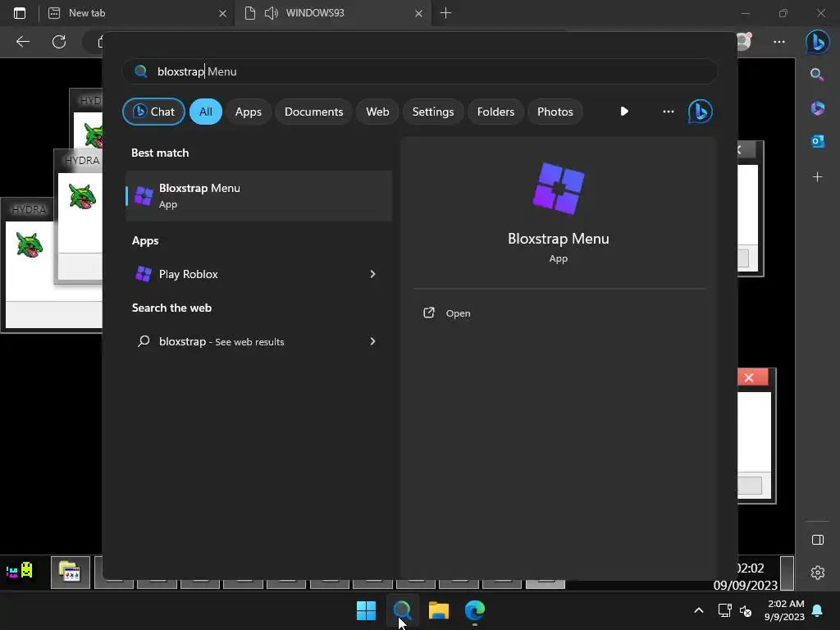Open Outlook in Edge sidebar
The width and height of the screenshot is (840, 630).
pos(818,141)
